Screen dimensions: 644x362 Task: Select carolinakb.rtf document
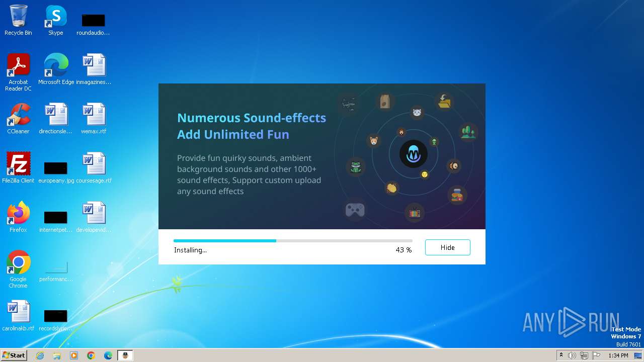[x=18, y=316]
